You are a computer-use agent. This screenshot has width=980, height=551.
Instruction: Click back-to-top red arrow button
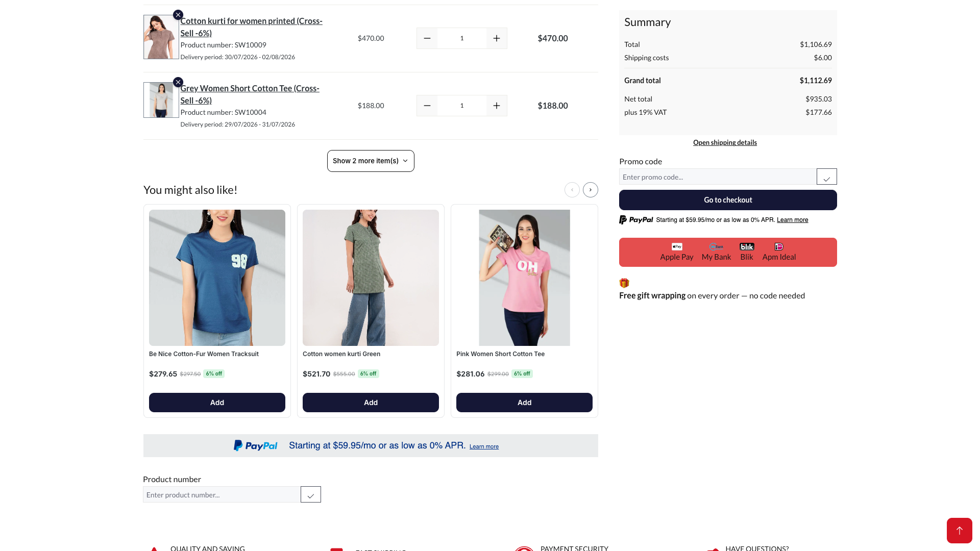click(x=960, y=531)
